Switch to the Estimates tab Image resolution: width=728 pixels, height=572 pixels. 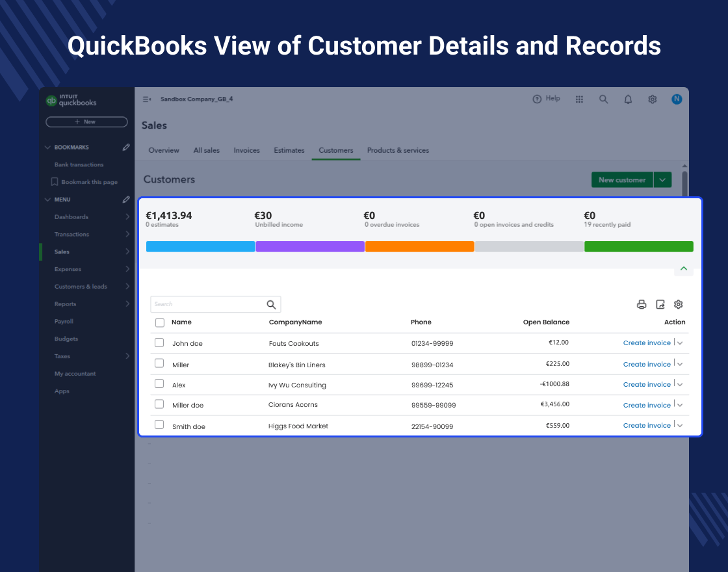click(289, 150)
